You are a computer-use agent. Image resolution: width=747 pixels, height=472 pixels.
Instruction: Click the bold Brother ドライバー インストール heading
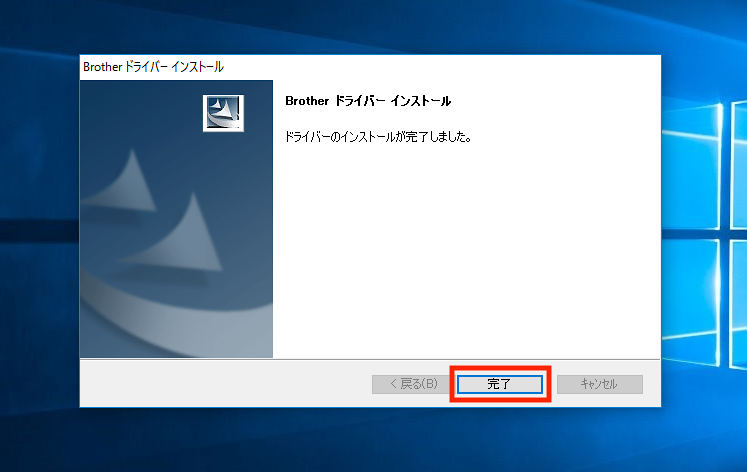(368, 101)
